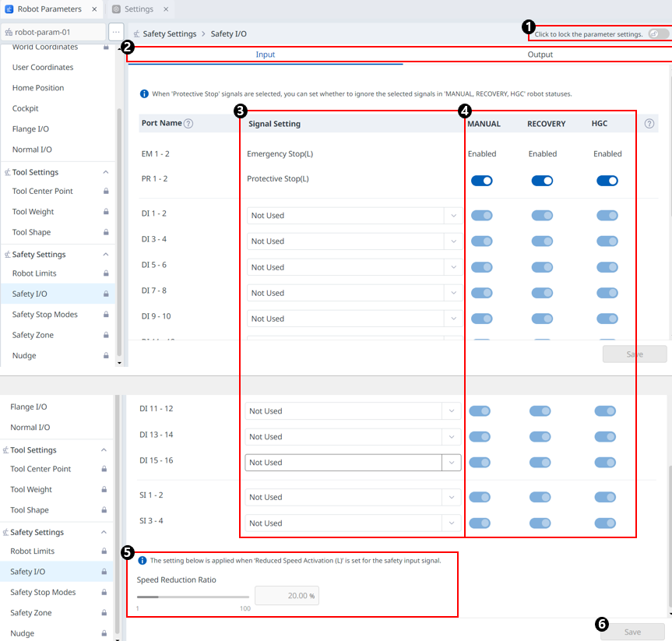Click the lock icon beside Tool Weight
672x641 pixels.
click(106, 212)
